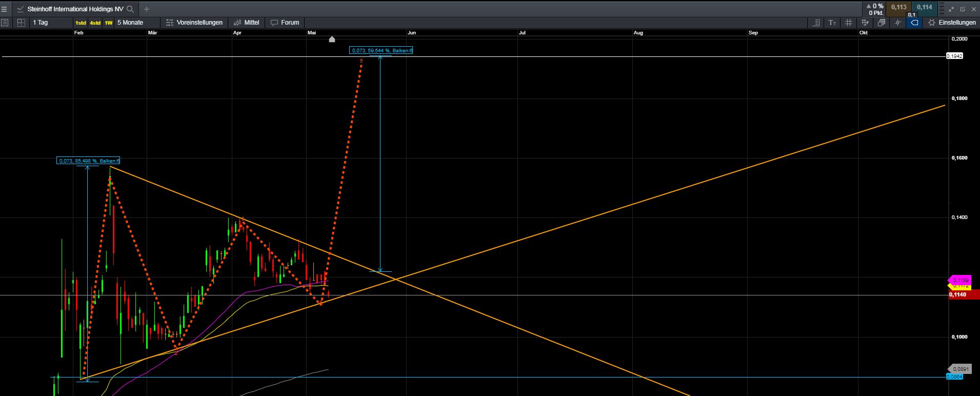Select the 1std interval shortcut
Viewport: 980px width, 396px height.
tap(81, 23)
